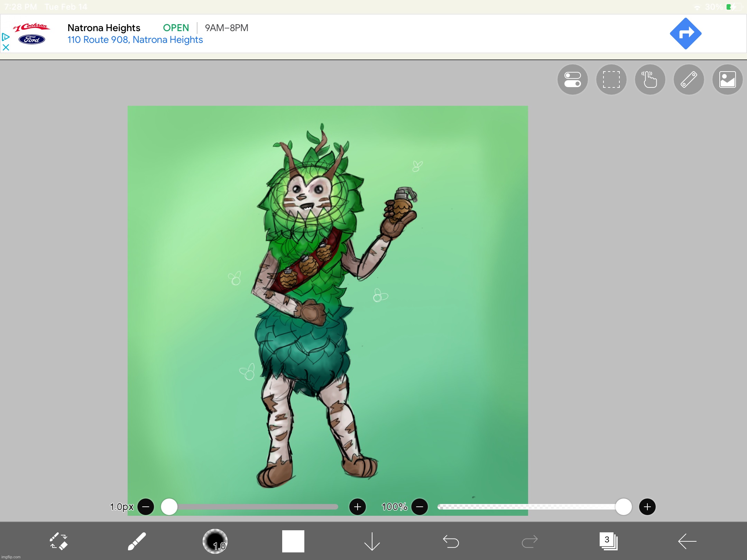Decrease opacity with minus button
The image size is (747, 560).
coord(419,507)
